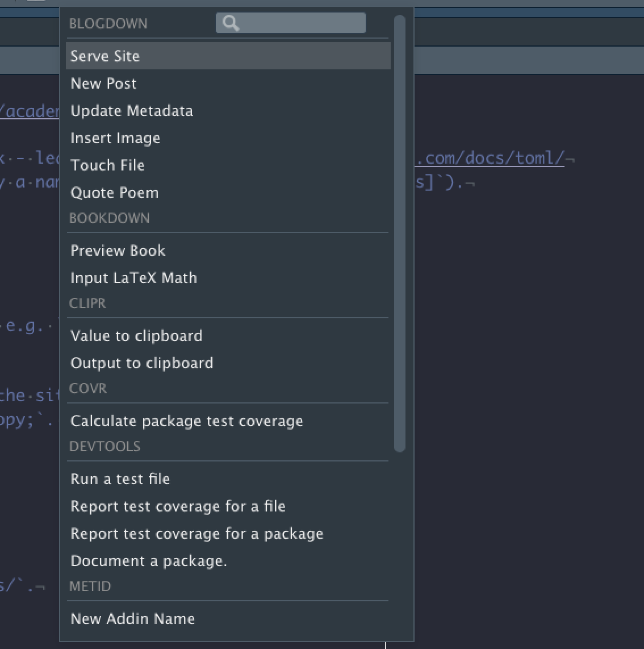Choose Output to clipboard
This screenshot has width=644, height=649.
[141, 363]
